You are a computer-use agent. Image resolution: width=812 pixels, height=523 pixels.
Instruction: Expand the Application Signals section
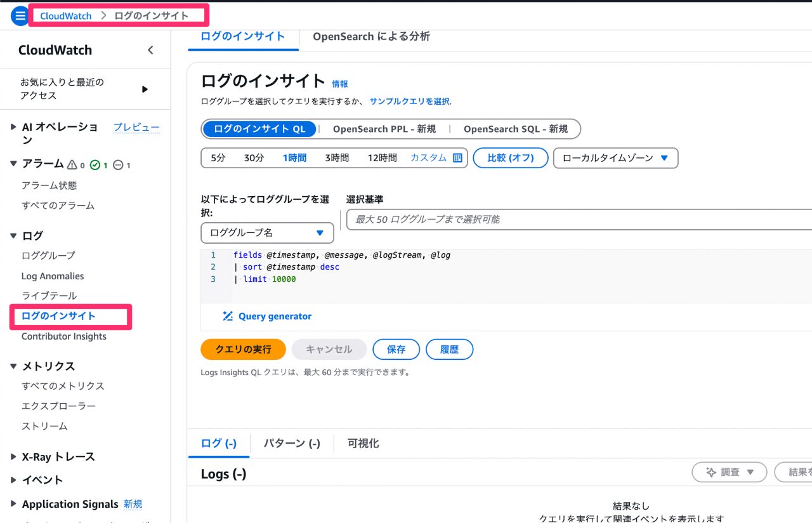tap(14, 504)
